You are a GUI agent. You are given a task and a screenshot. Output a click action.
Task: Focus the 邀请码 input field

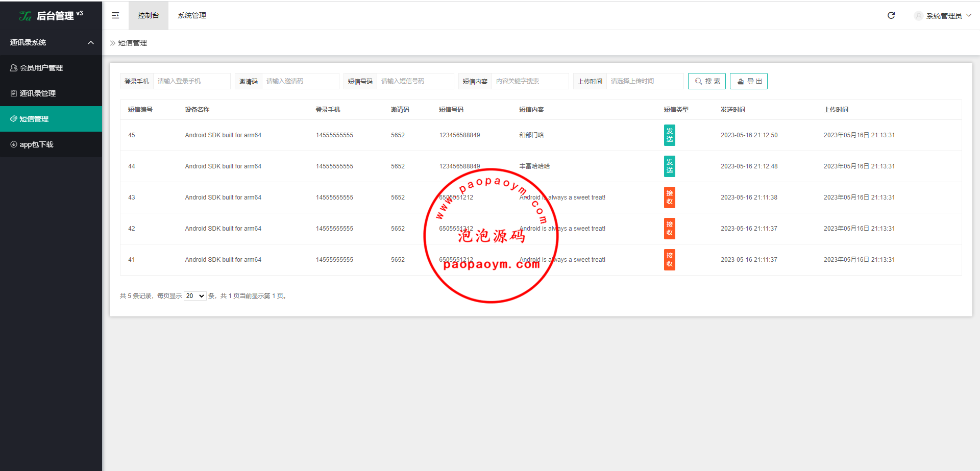300,81
